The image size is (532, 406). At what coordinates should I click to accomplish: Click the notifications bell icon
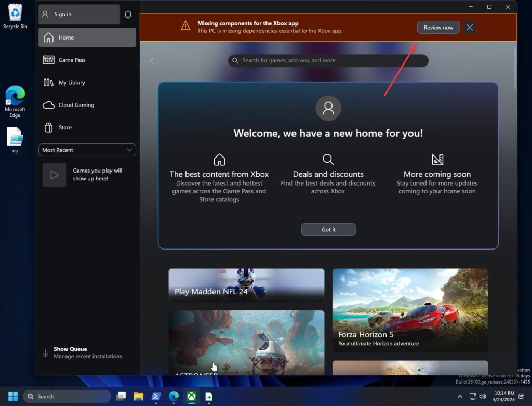(x=128, y=14)
